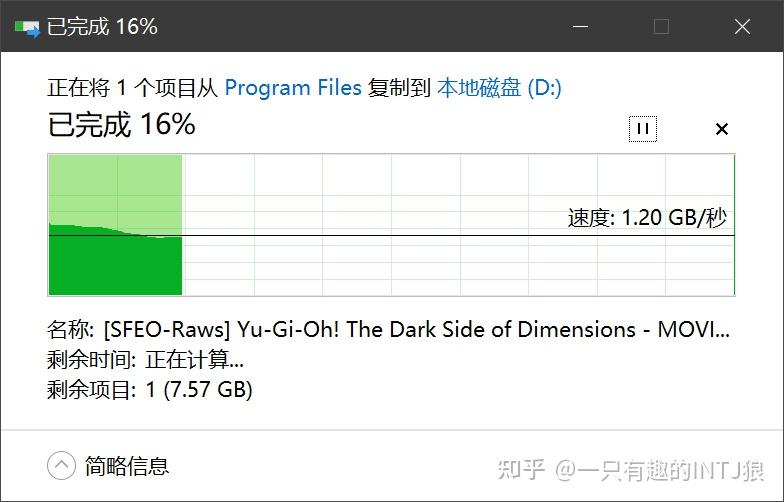This screenshot has width=784, height=502.
Task: Click the copy dialog title bar icon
Action: [27, 27]
